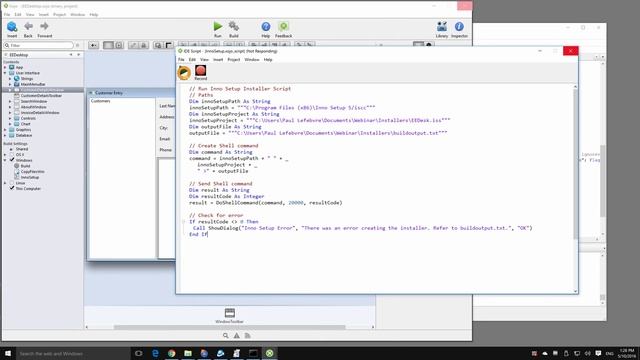640x360 pixels.
Task: Collapse the Windows build settings
Action: tap(5, 160)
